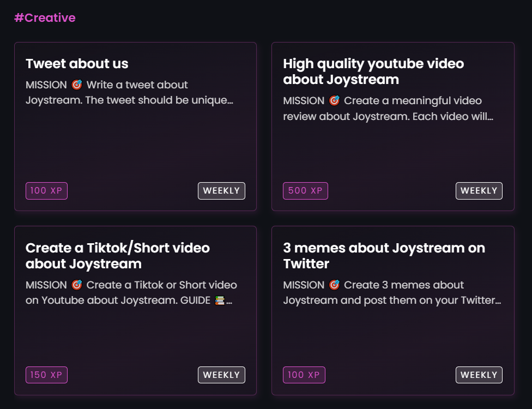Open the 'Tweet about us' quest title
The width and height of the screenshot is (532, 409).
[x=77, y=63]
